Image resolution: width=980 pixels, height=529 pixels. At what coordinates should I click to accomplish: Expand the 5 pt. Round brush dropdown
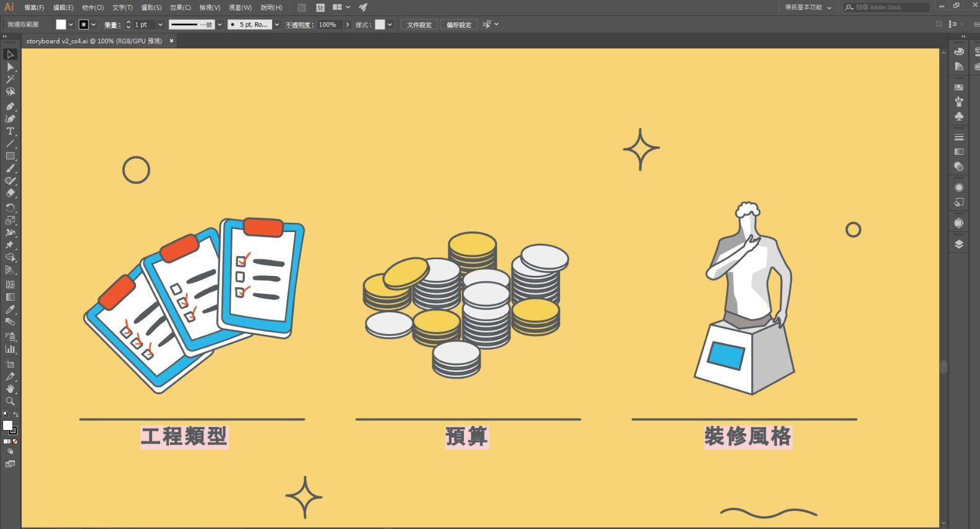(276, 25)
